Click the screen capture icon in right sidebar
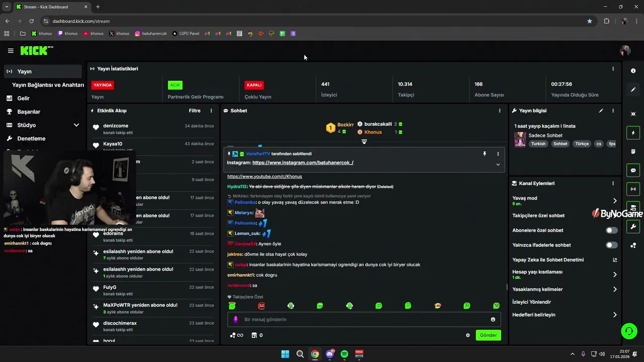This screenshot has height=362, width=644. [633, 114]
